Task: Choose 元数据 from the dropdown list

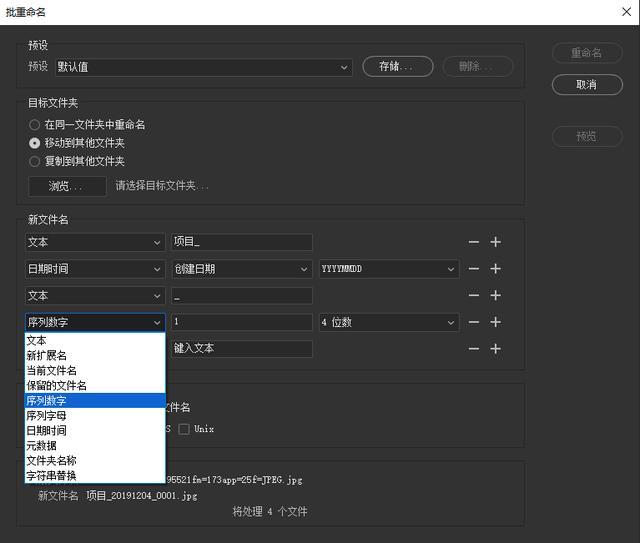Action: coord(95,445)
